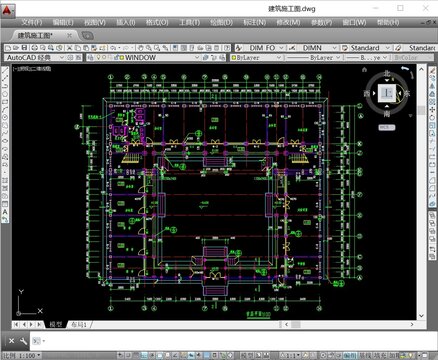
Task: Open the ByLayer color control swatch
Action: (256, 57)
